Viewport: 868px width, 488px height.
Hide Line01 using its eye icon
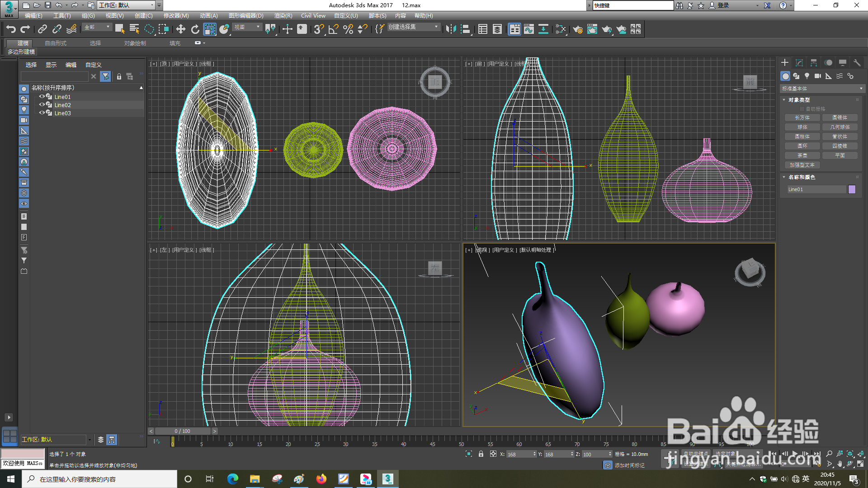(x=42, y=97)
